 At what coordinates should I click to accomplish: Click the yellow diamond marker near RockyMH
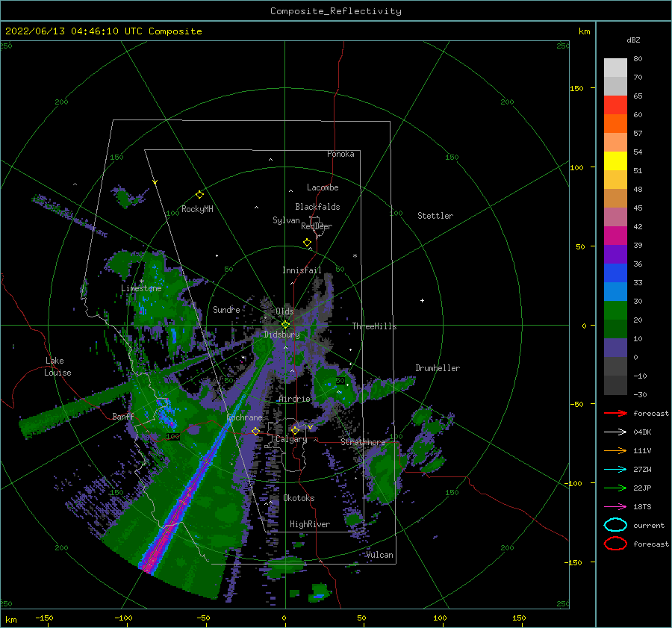click(199, 195)
